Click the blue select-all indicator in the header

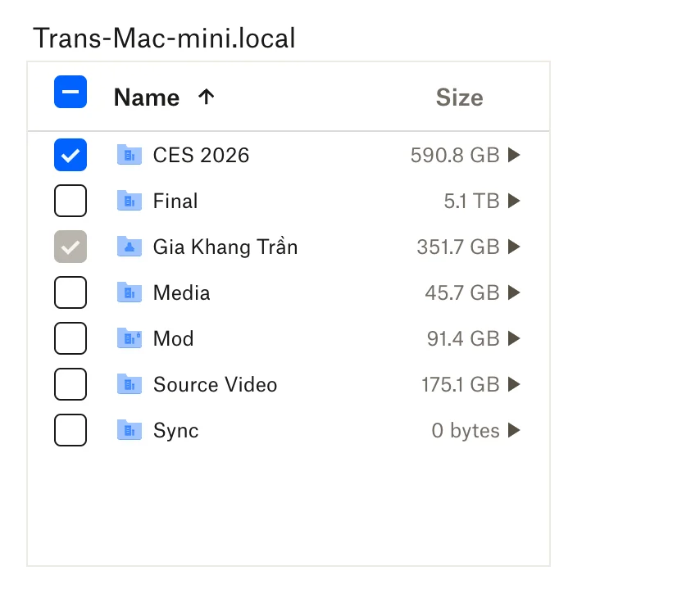(x=70, y=92)
